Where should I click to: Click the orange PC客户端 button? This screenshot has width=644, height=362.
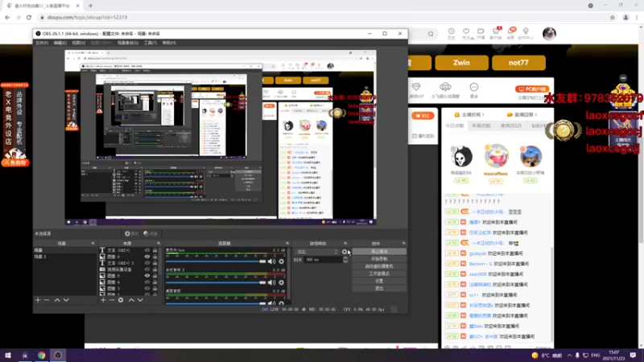click(x=532, y=89)
